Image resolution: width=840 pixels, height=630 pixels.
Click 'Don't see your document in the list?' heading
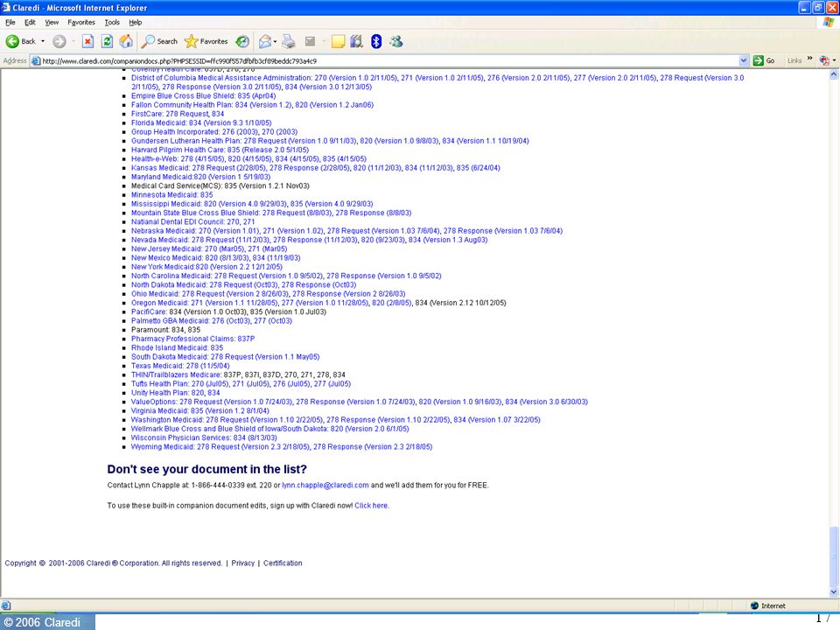pyautogui.click(x=206, y=469)
